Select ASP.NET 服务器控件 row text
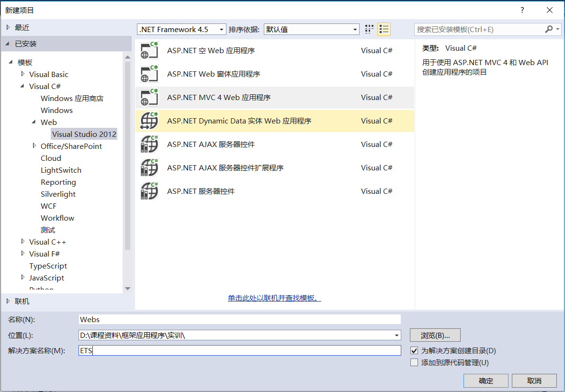Screen dimensions: 565x392 tap(201, 191)
